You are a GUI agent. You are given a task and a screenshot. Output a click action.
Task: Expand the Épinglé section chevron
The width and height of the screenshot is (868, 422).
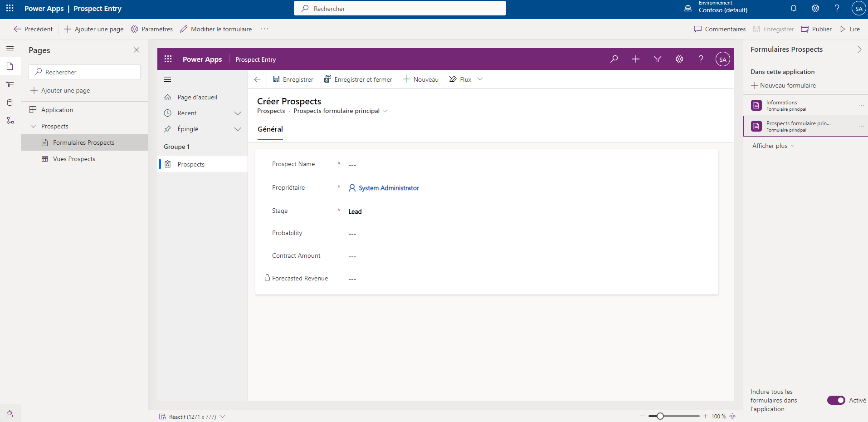coord(238,129)
